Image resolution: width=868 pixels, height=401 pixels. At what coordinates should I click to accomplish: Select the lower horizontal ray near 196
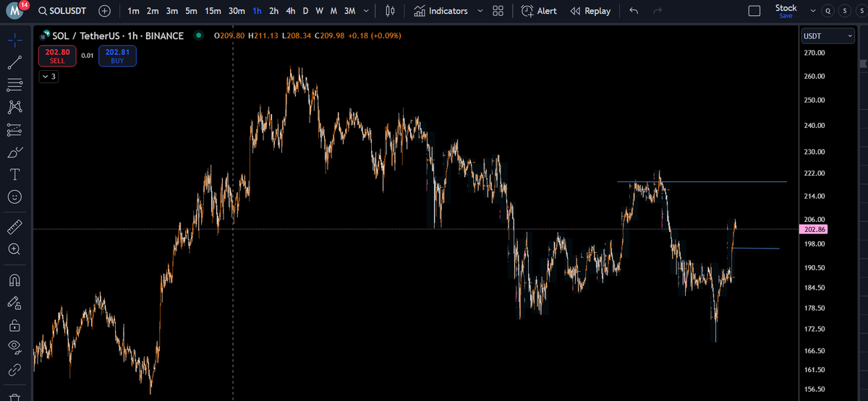tap(756, 248)
